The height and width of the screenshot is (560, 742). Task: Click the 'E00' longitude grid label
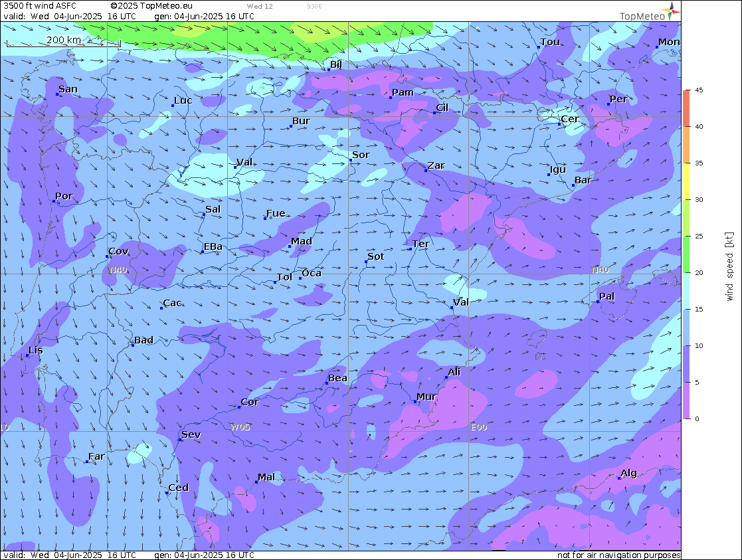coord(479,427)
